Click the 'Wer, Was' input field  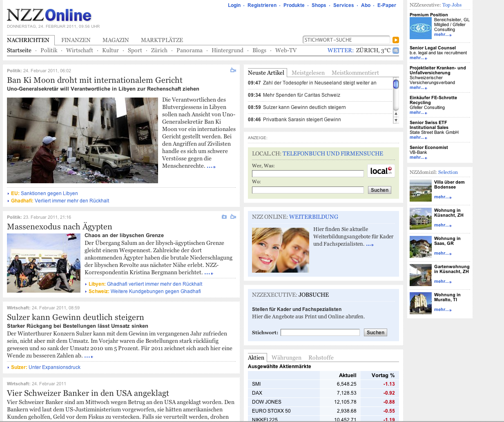308,174
